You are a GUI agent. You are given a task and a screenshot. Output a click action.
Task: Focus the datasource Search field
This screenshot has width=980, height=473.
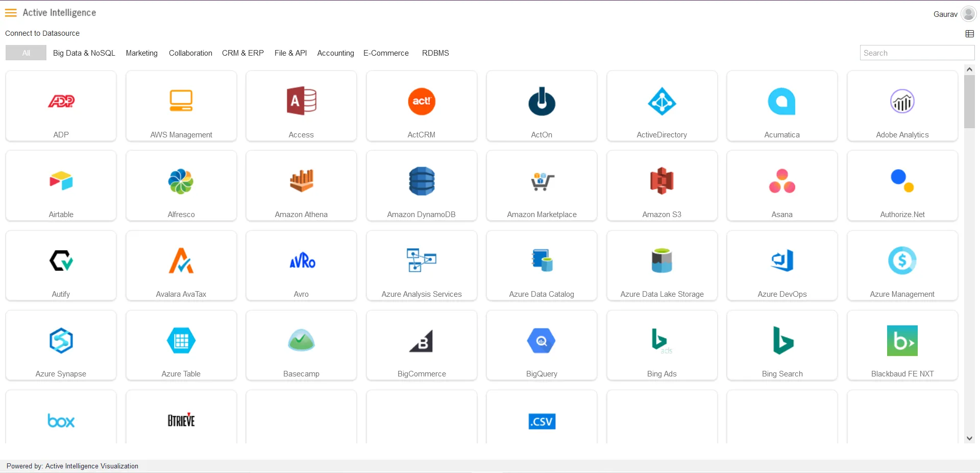(x=917, y=53)
